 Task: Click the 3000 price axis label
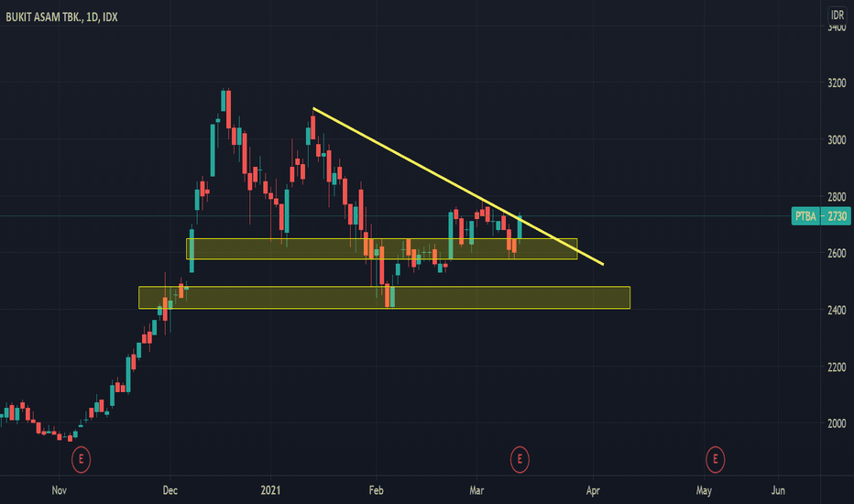click(837, 140)
